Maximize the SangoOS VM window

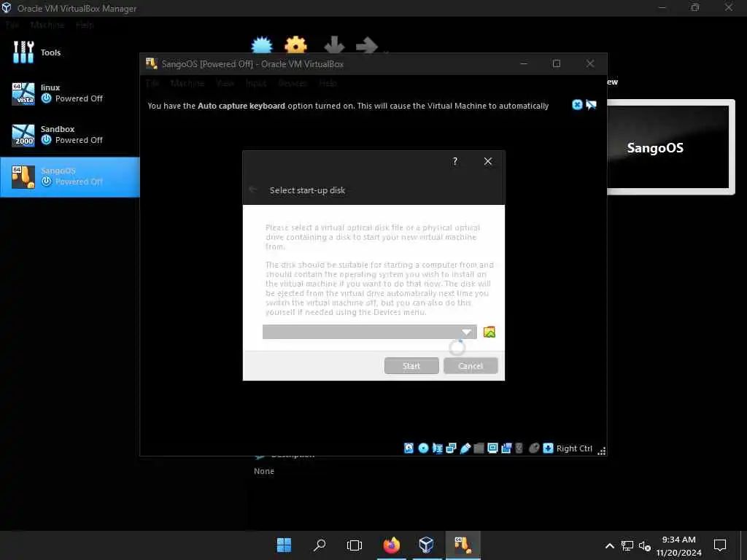point(557,63)
